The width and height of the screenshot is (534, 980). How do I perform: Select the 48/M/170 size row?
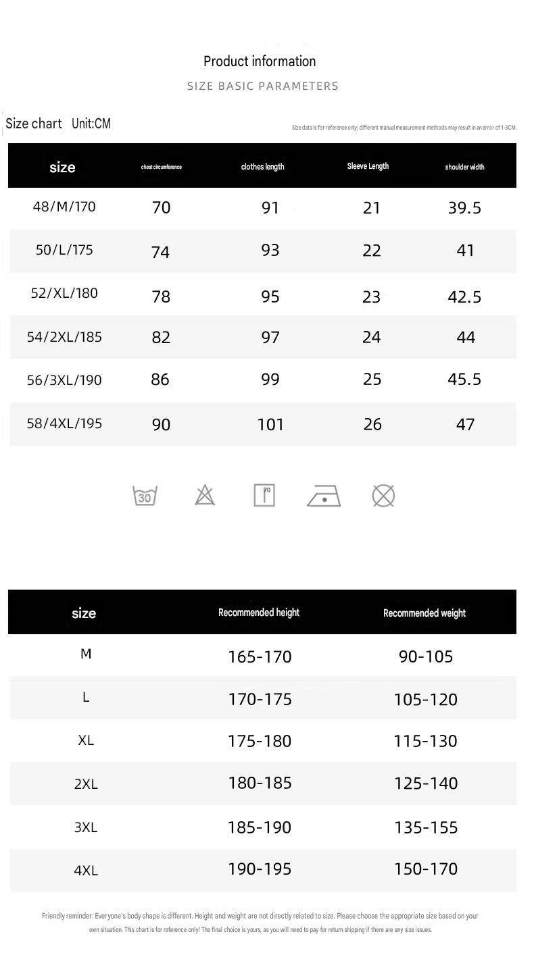pos(262,208)
